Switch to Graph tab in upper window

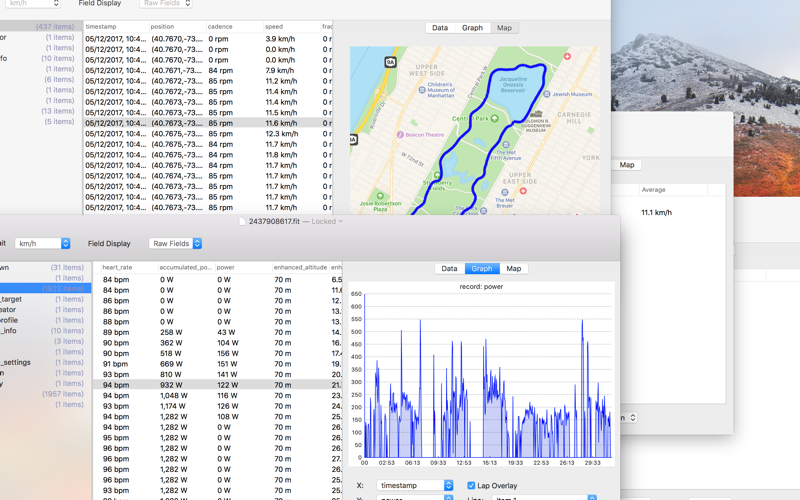pyautogui.click(x=472, y=28)
